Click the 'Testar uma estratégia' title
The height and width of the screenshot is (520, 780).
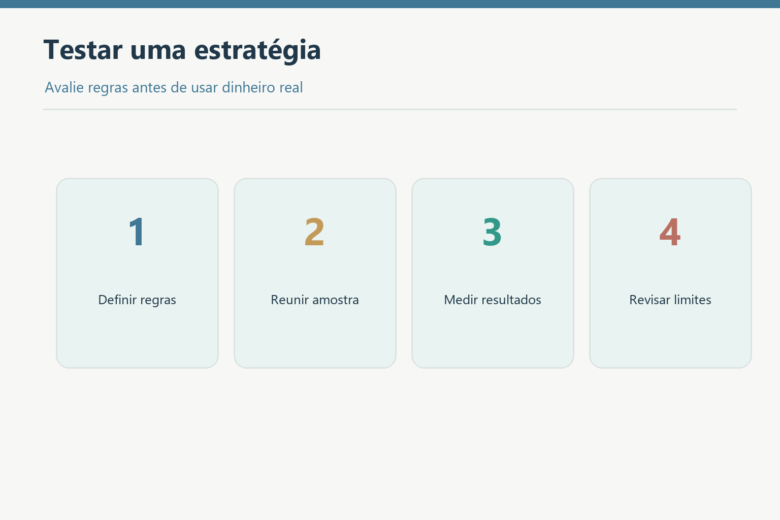point(182,50)
